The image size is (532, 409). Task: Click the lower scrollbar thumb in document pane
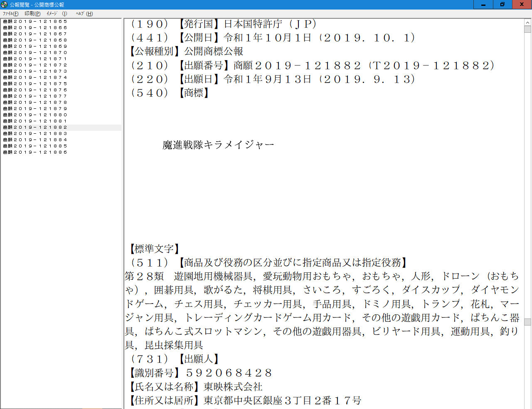coord(528,322)
